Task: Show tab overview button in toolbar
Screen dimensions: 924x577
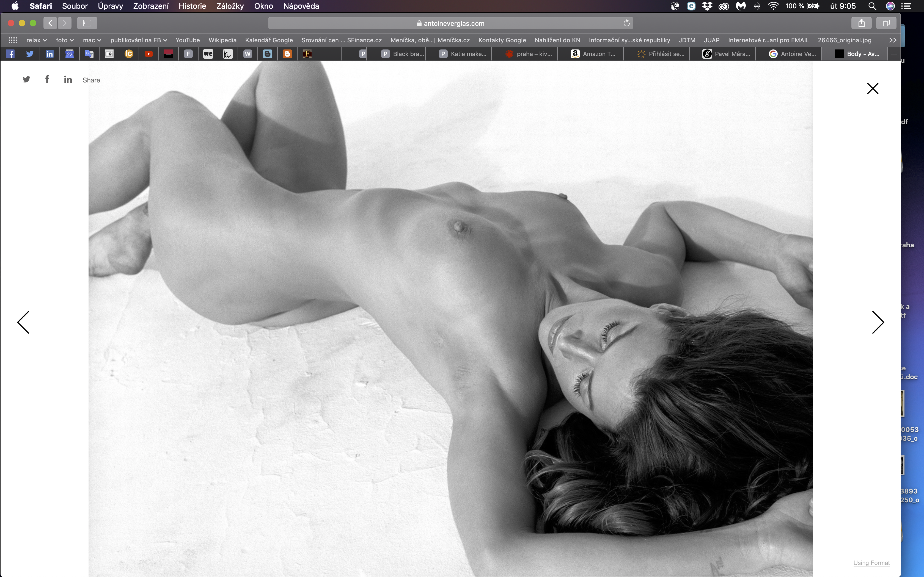Action: coord(886,23)
